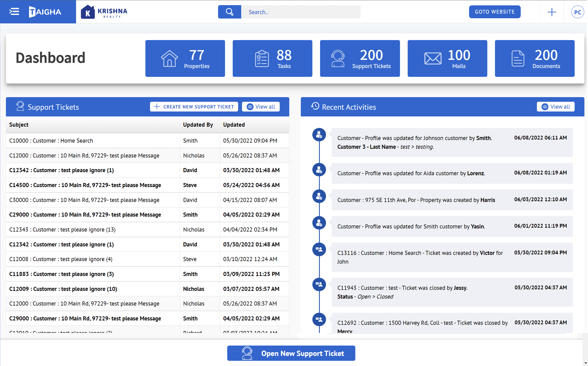Click Steve in the 03/10/2022 row
The width and height of the screenshot is (588, 366).
pyautogui.click(x=190, y=259)
